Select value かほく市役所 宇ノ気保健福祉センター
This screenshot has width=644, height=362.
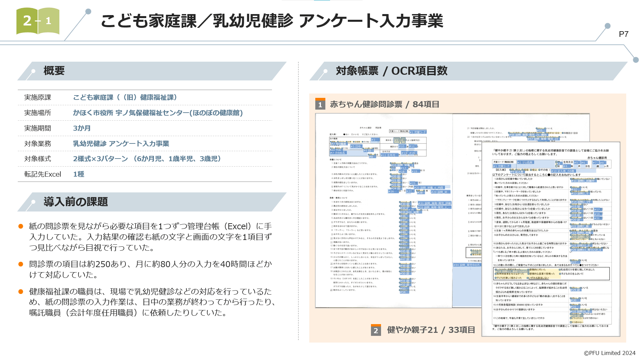tap(158, 113)
